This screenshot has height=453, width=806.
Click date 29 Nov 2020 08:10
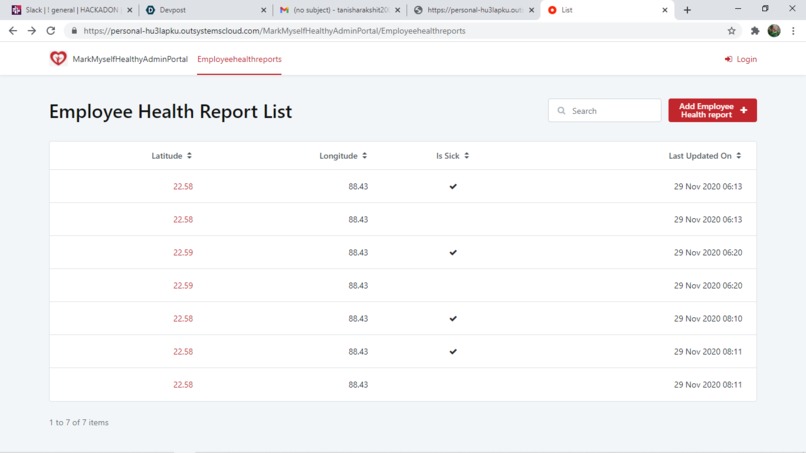click(708, 318)
